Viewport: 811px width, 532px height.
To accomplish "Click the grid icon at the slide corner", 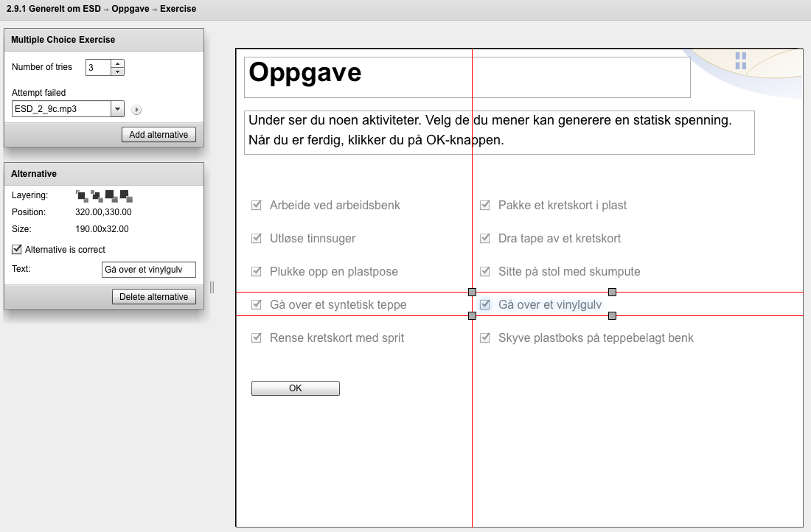I will point(741,60).
